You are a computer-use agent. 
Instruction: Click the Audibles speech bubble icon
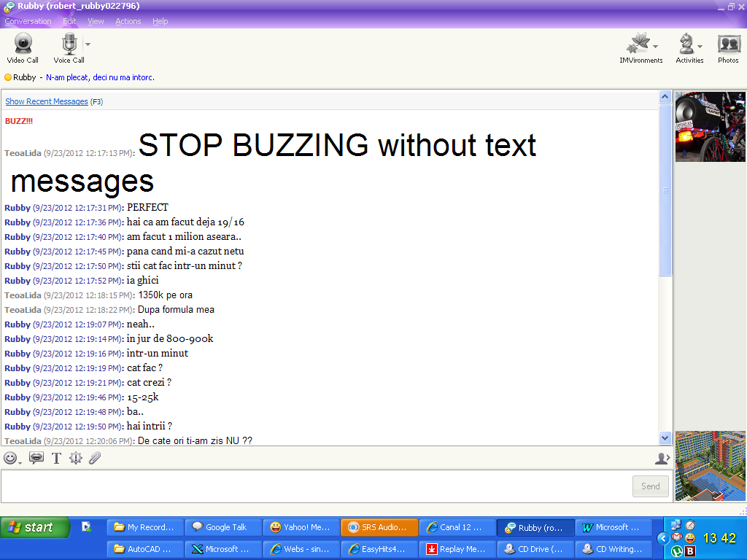36,458
